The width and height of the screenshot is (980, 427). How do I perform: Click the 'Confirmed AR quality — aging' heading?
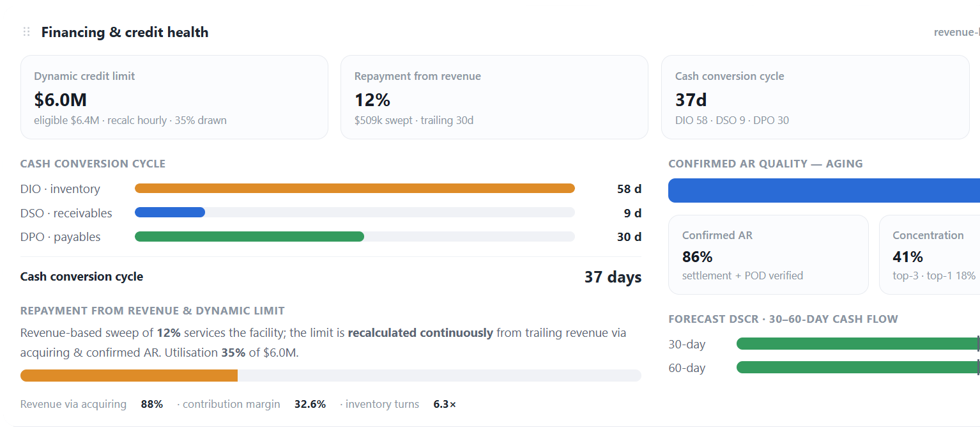[765, 164]
